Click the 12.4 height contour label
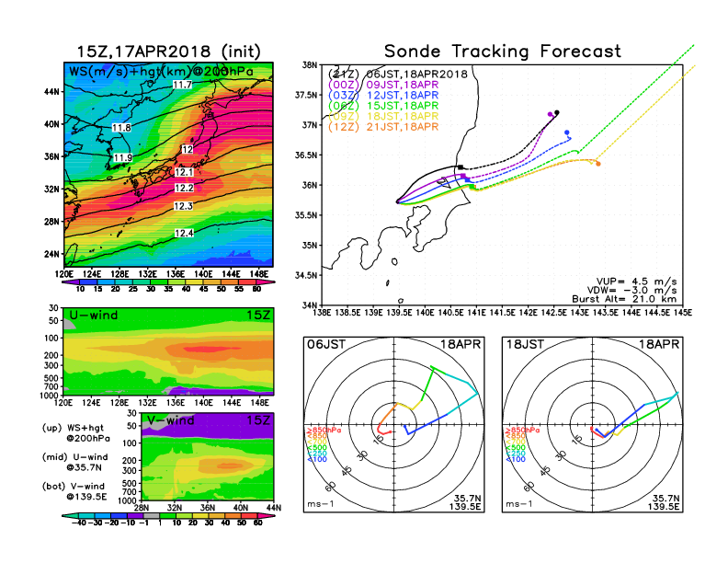This screenshot has width=728, height=563. tap(184, 233)
